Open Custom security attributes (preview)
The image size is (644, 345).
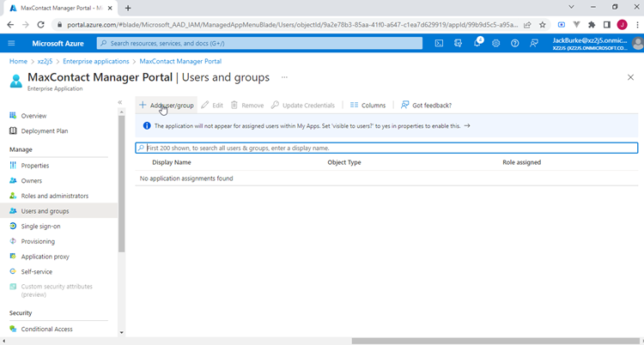pyautogui.click(x=58, y=290)
